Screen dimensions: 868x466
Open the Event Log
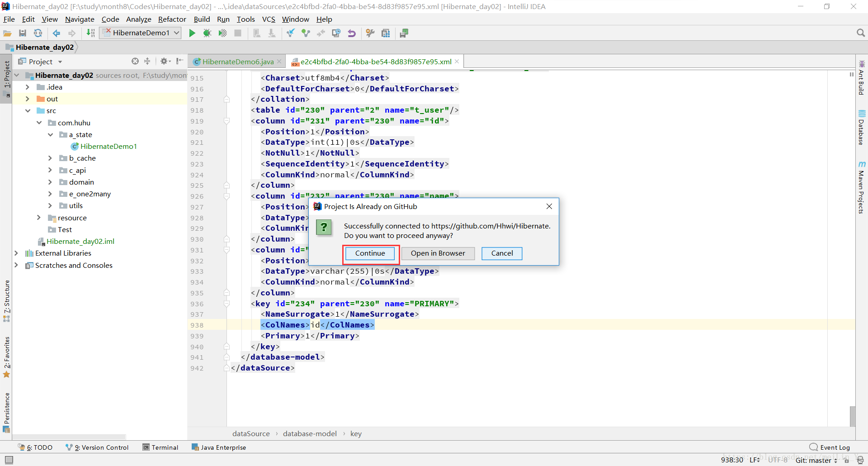pos(830,447)
